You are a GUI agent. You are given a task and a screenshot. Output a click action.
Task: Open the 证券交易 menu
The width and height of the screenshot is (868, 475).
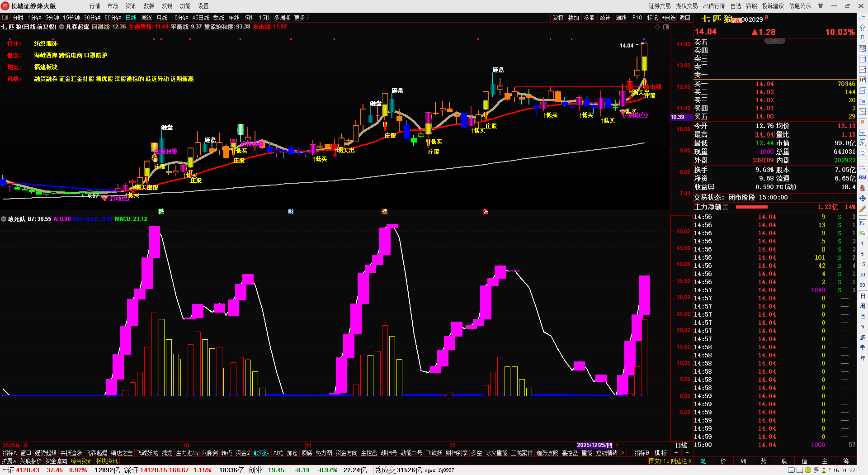pos(660,6)
